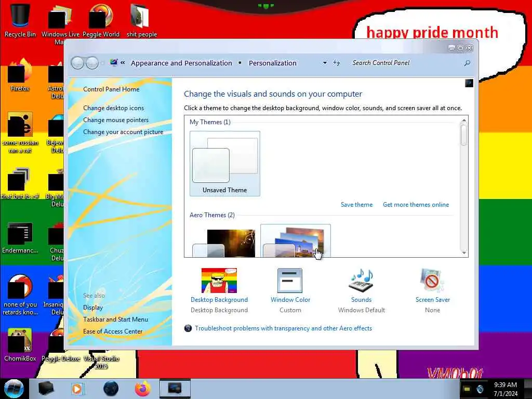The image size is (532, 399).
Task: Open the Window Color icon
Action: (290, 281)
